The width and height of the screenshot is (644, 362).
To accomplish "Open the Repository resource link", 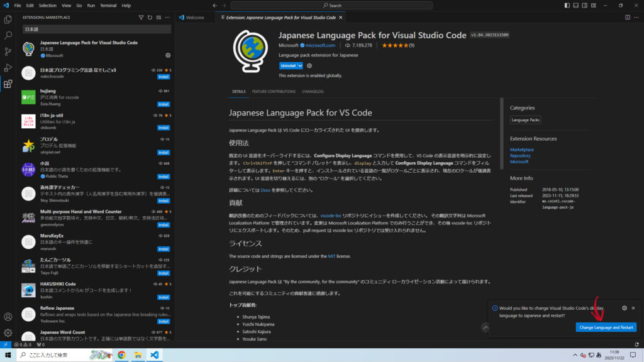I will point(520,156).
